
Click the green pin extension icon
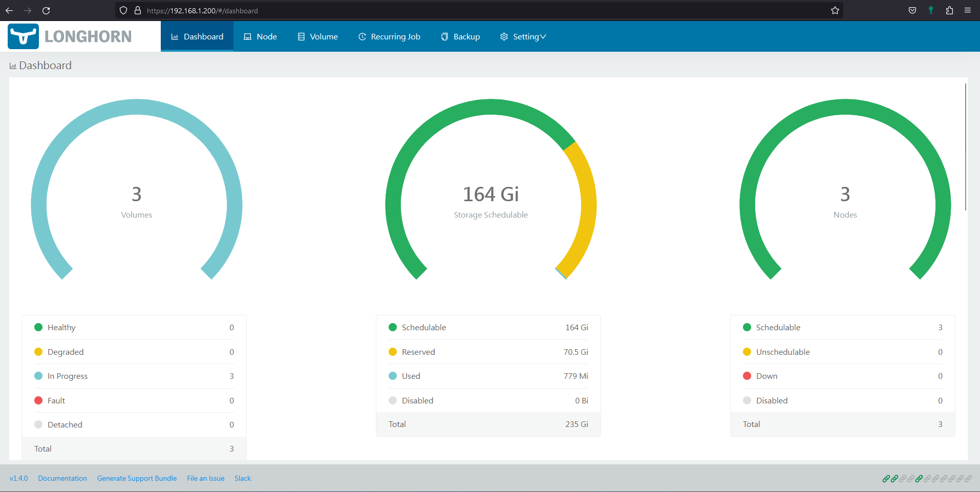(x=931, y=10)
